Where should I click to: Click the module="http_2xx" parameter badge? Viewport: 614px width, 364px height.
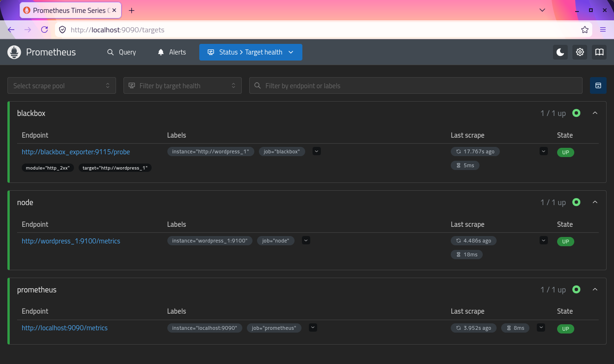[48, 168]
